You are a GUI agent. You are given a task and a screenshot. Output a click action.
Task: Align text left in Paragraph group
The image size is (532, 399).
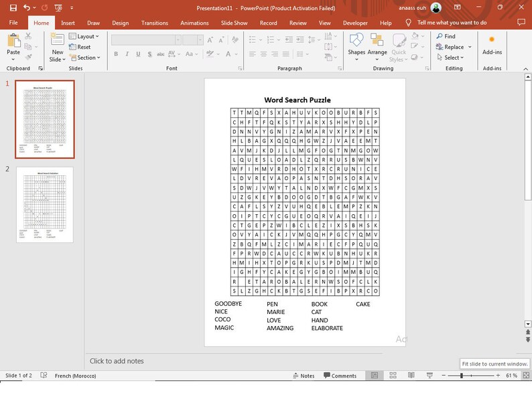coord(252,54)
